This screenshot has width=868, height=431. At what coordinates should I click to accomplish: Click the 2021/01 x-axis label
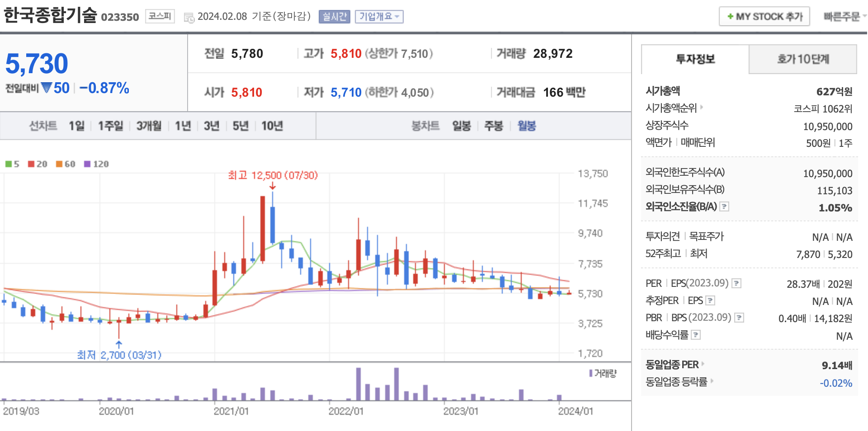pyautogui.click(x=231, y=411)
